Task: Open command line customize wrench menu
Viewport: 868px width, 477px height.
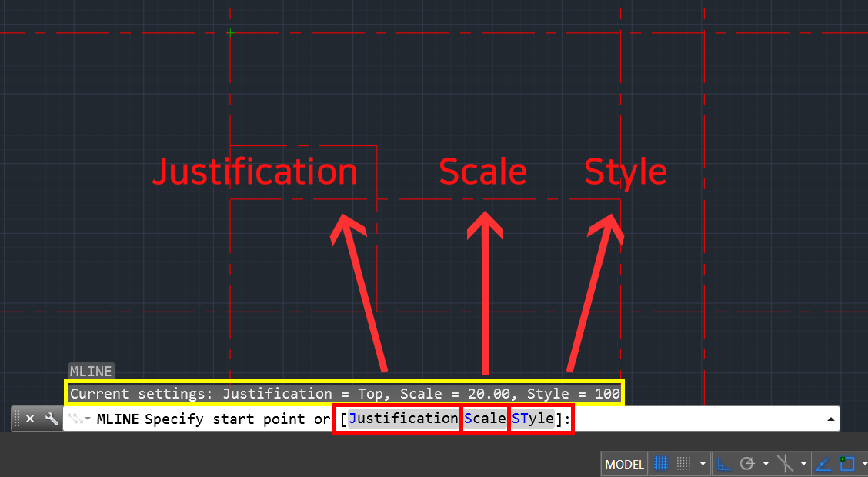Action: point(51,419)
